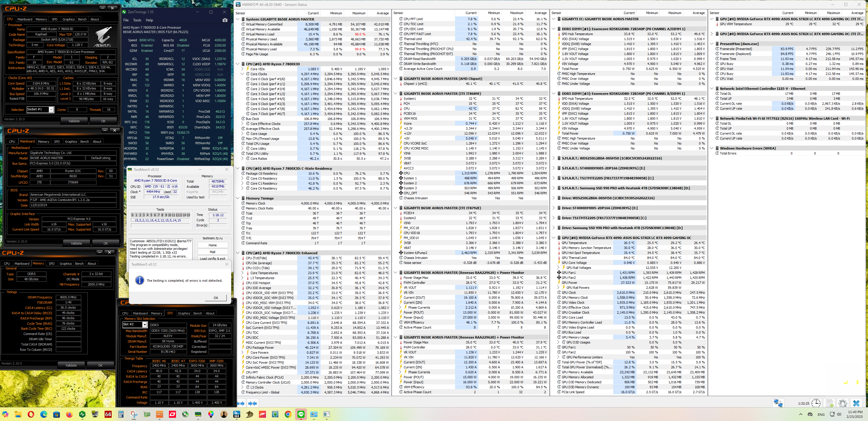Click ENG language indicator in tray
This screenshot has width=868, height=421.
[x=821, y=415]
